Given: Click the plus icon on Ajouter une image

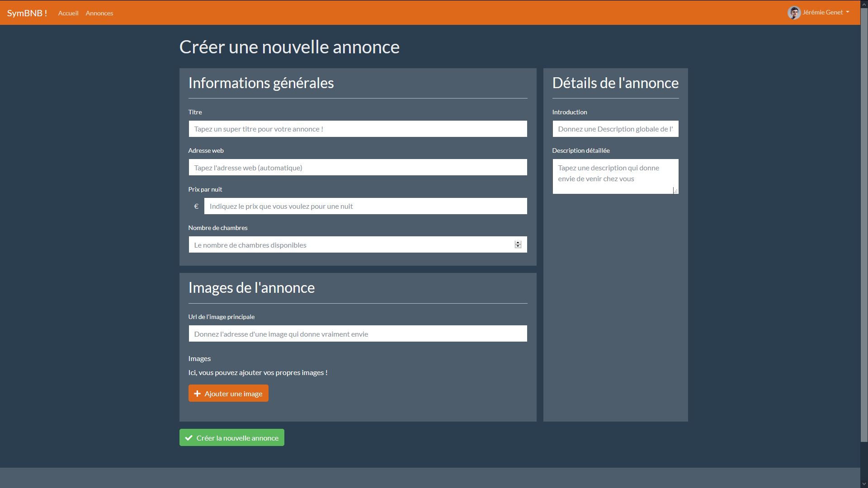Looking at the screenshot, I should coord(197,394).
